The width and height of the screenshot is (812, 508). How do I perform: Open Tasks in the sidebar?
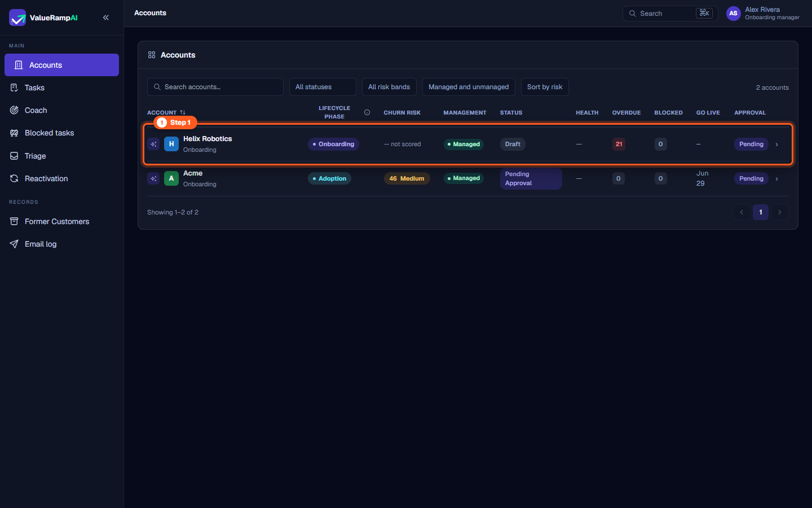[x=61, y=87]
